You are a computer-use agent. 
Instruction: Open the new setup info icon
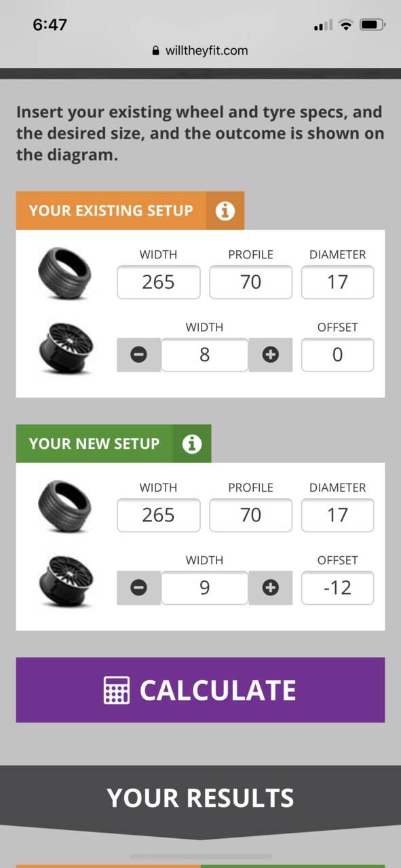(192, 443)
